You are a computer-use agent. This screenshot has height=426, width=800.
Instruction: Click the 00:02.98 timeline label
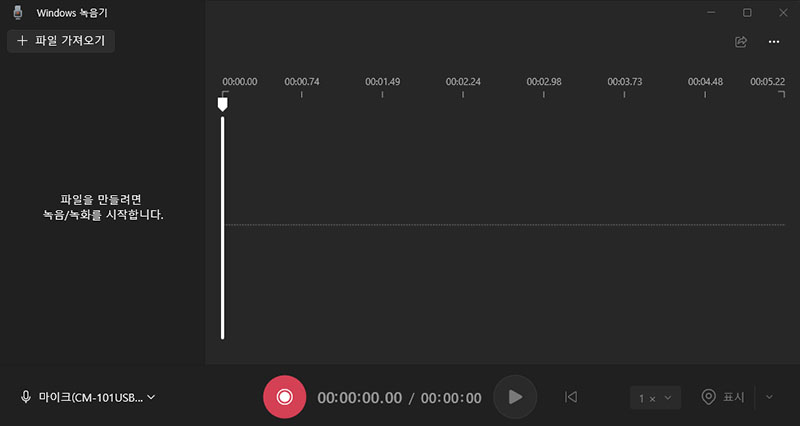pos(544,82)
